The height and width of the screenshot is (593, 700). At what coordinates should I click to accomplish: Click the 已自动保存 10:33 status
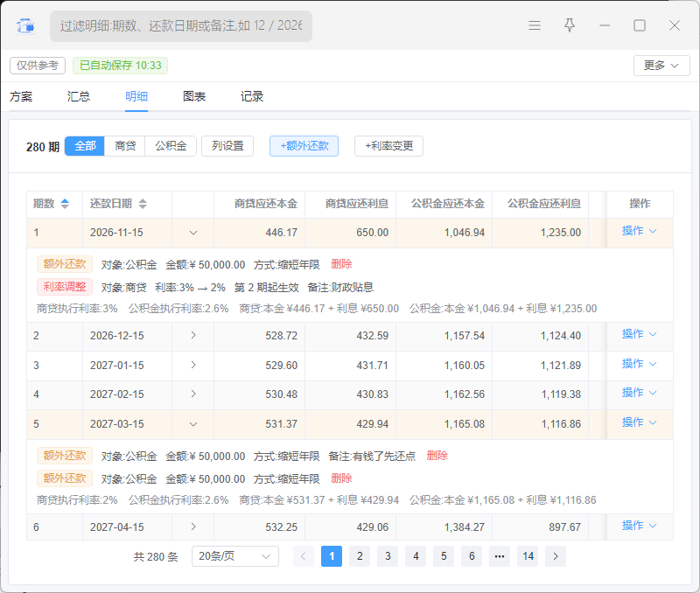pos(121,66)
